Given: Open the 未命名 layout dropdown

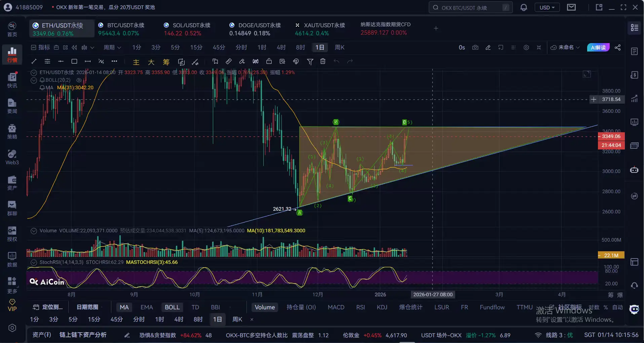Looking at the screenshot, I should tap(565, 47).
